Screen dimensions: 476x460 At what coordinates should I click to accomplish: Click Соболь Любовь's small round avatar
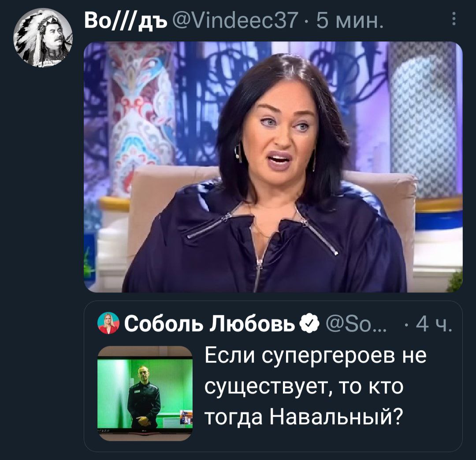pos(109,323)
